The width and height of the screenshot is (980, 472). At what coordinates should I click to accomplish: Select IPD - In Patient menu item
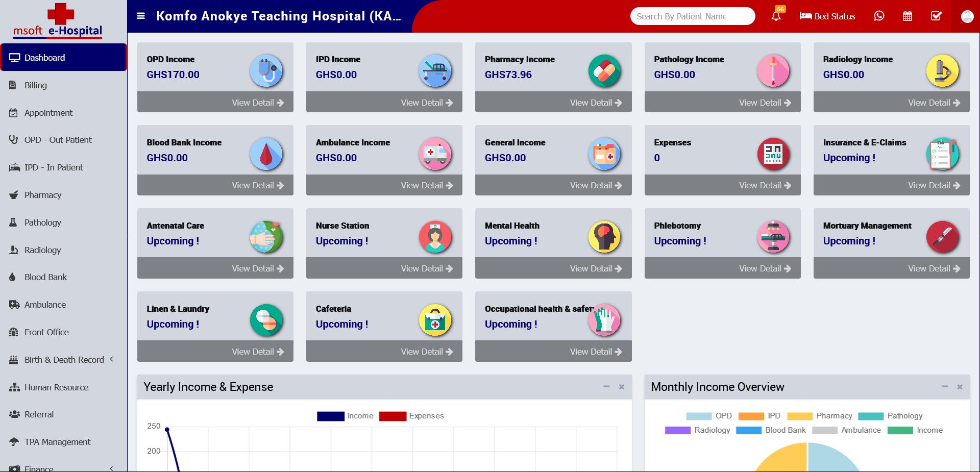pyautogui.click(x=63, y=167)
